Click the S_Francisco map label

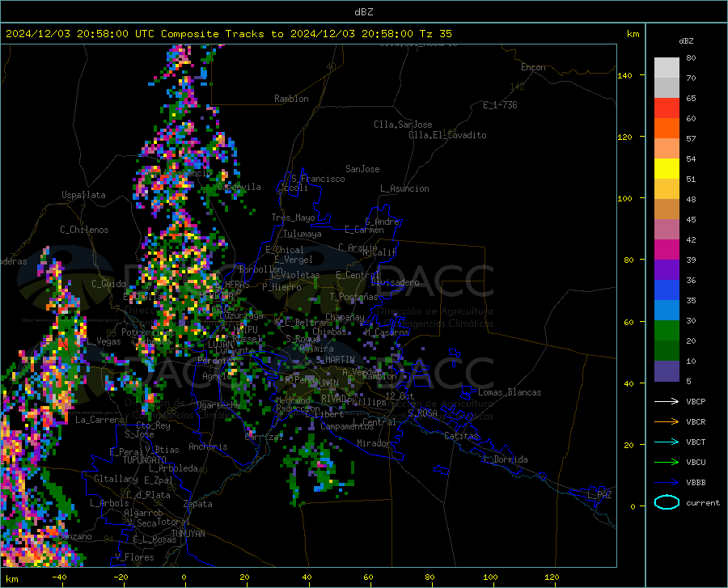coord(318,179)
